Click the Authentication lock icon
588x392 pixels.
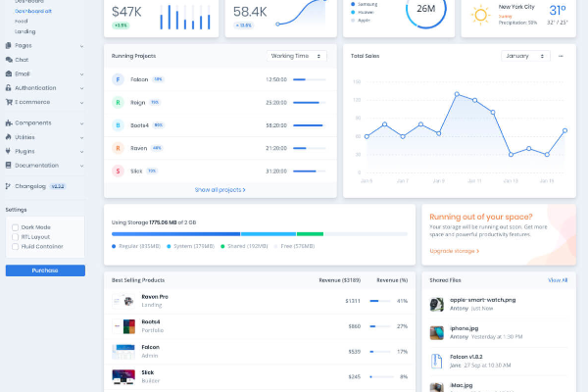9,88
